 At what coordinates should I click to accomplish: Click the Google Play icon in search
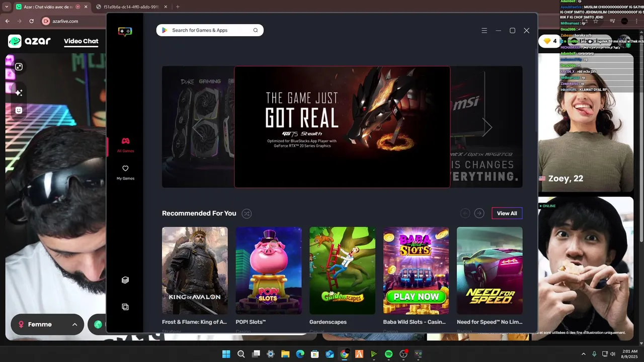(164, 30)
